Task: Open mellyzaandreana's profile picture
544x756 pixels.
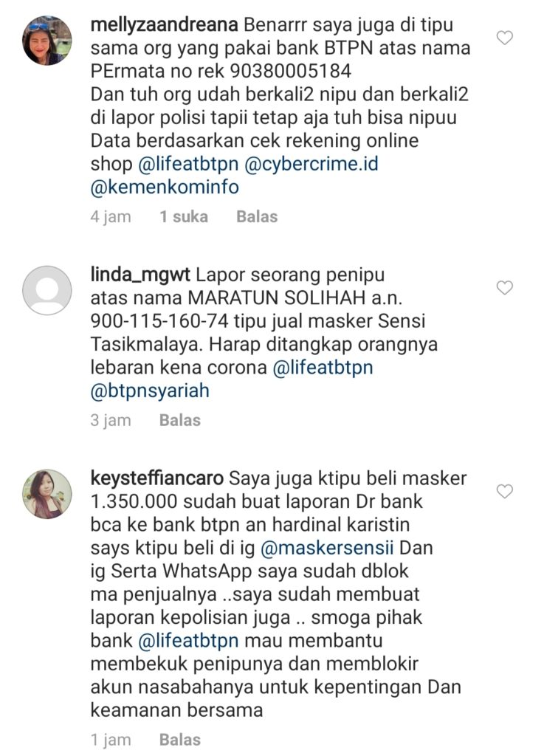Action: point(47,41)
